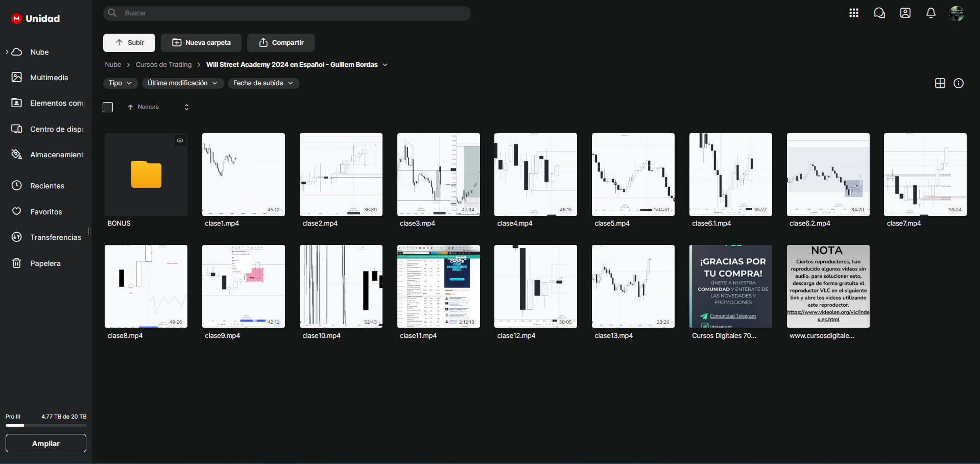
Task: Click the link icon on BONUS folder
Action: (180, 140)
